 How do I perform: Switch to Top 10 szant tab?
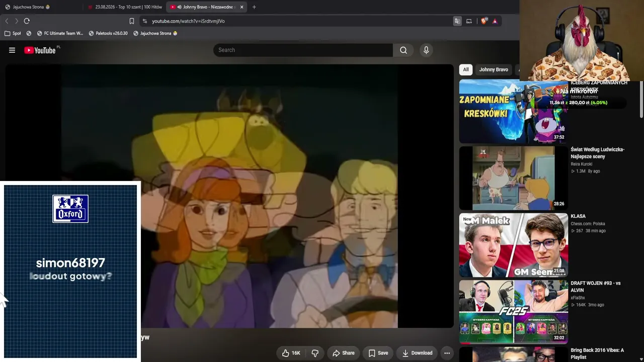click(125, 7)
